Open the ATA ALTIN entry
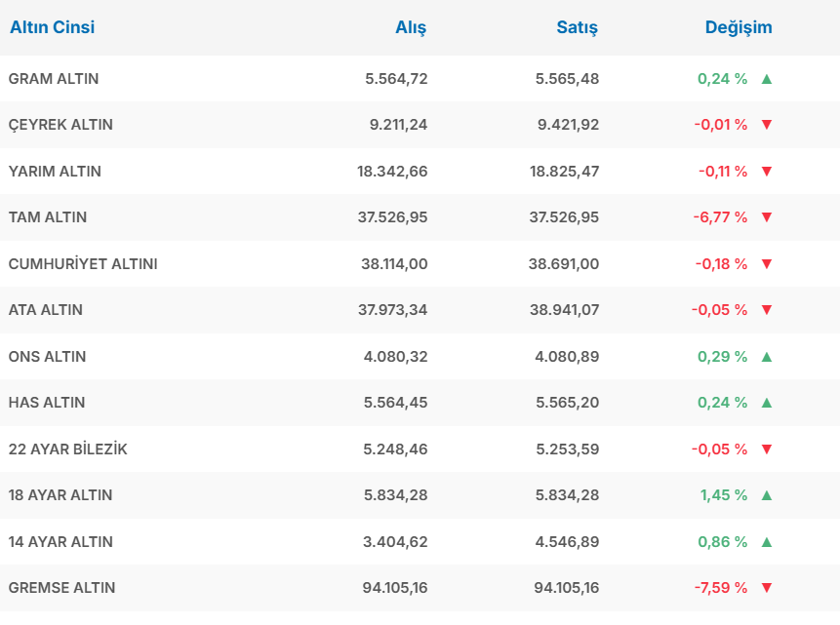The height and width of the screenshot is (625, 840). [46, 310]
